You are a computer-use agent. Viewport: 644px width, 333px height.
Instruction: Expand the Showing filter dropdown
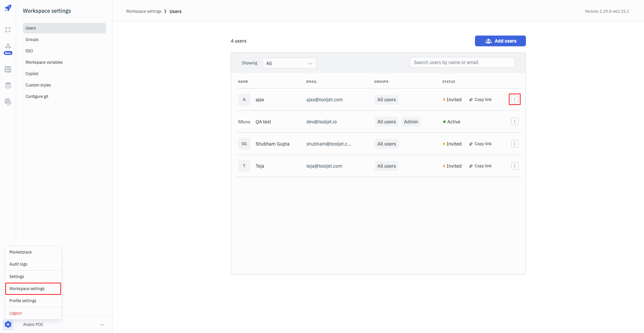289,63
